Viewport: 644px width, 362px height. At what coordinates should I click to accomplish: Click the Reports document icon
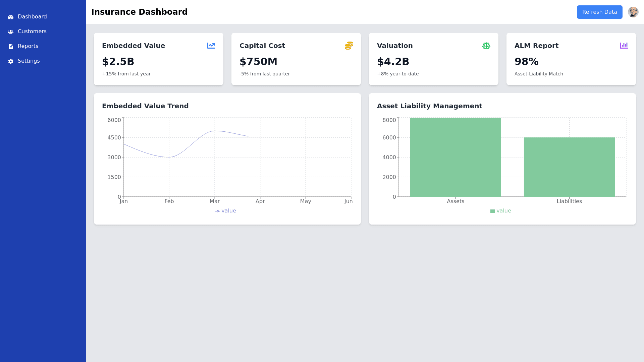click(11, 47)
